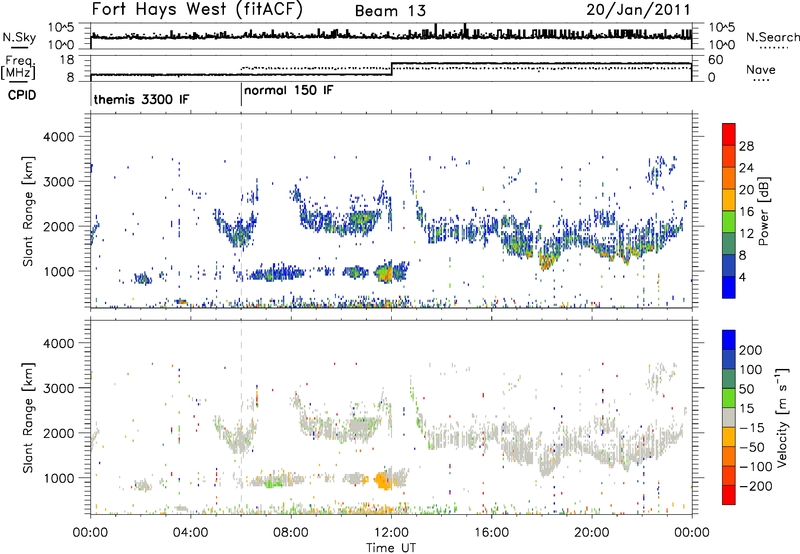Screen dimensions: 800x554
Task: Click the blue bottom of power colorbar
Action: point(729,287)
